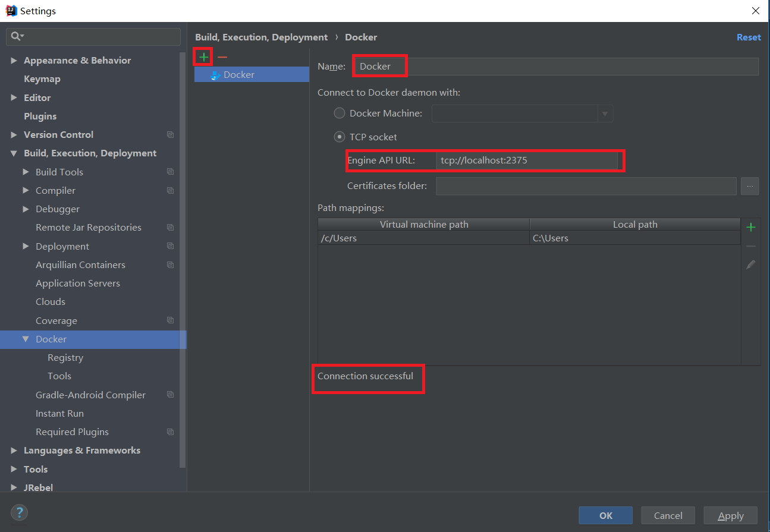The height and width of the screenshot is (532, 770).
Task: Click the project-level icon beside Deployment
Action: (x=171, y=246)
